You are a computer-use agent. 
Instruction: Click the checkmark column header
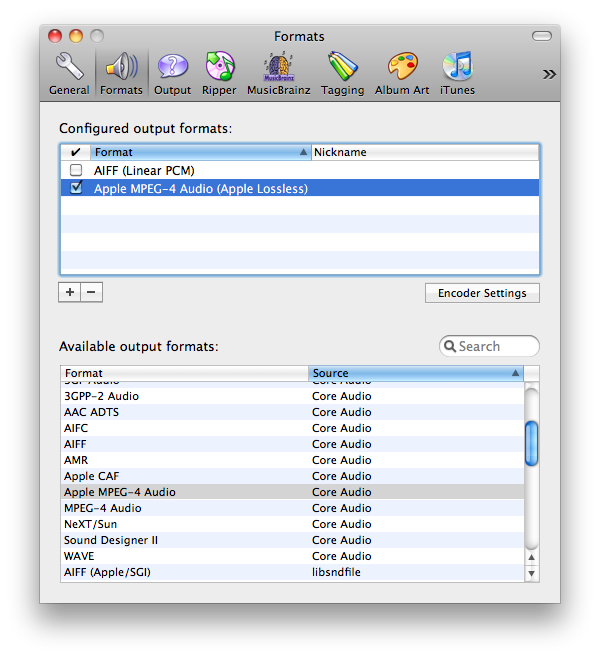click(76, 152)
